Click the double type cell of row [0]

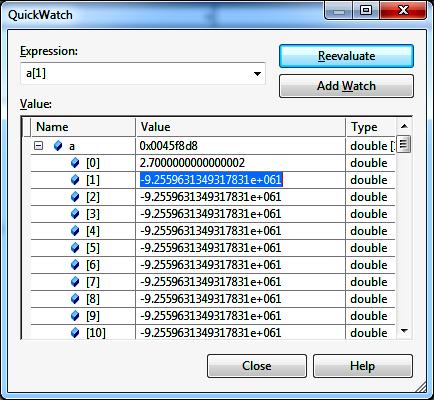tap(371, 163)
